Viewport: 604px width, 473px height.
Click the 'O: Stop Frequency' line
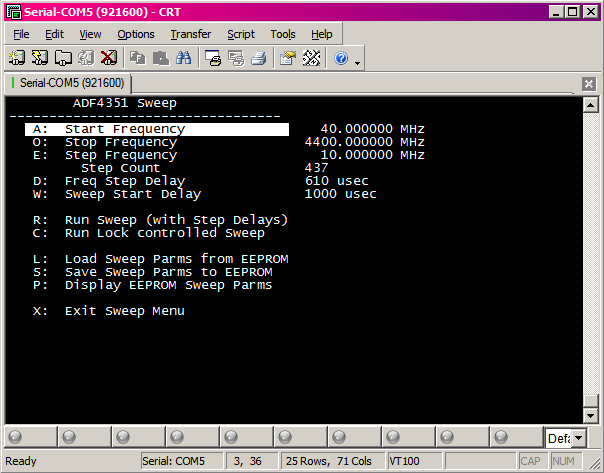[105, 142]
